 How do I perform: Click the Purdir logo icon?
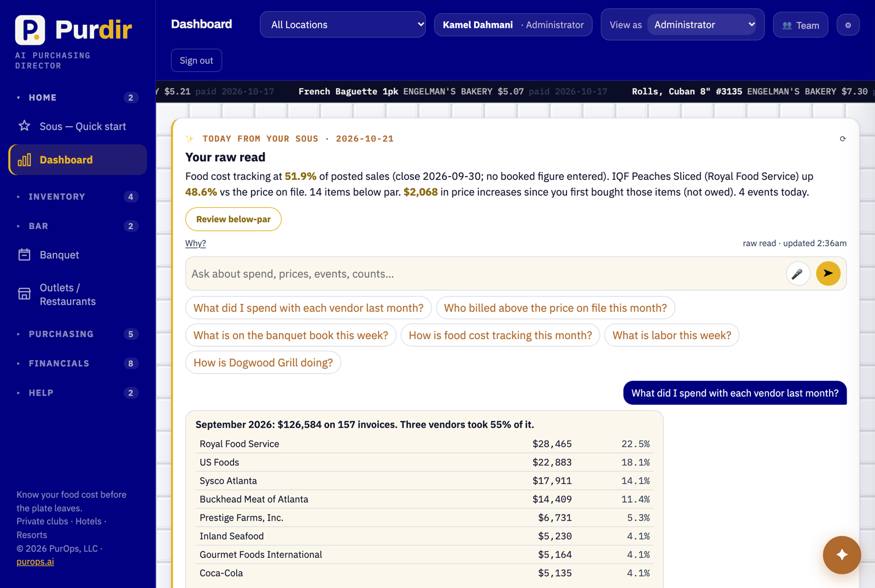coord(30,30)
